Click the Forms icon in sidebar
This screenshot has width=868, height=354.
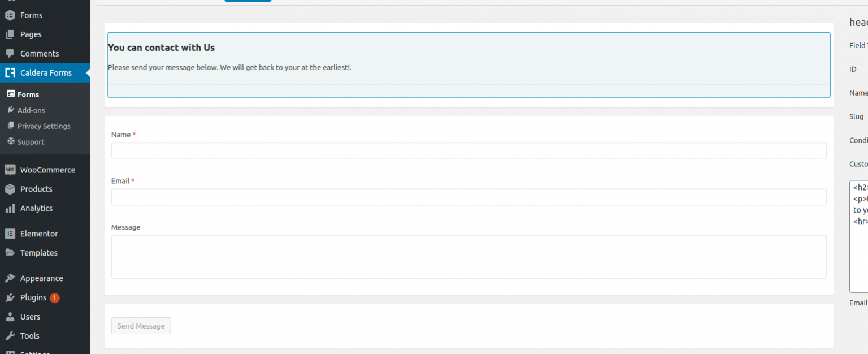10,15
